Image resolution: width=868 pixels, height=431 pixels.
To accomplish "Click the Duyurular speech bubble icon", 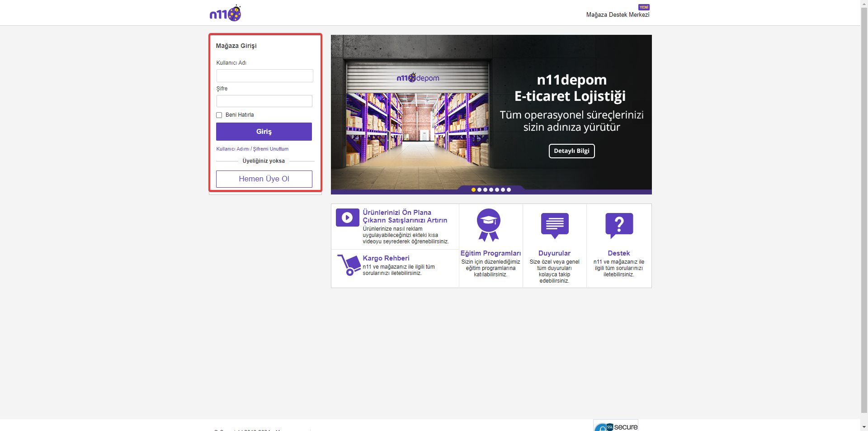I will pos(555,226).
